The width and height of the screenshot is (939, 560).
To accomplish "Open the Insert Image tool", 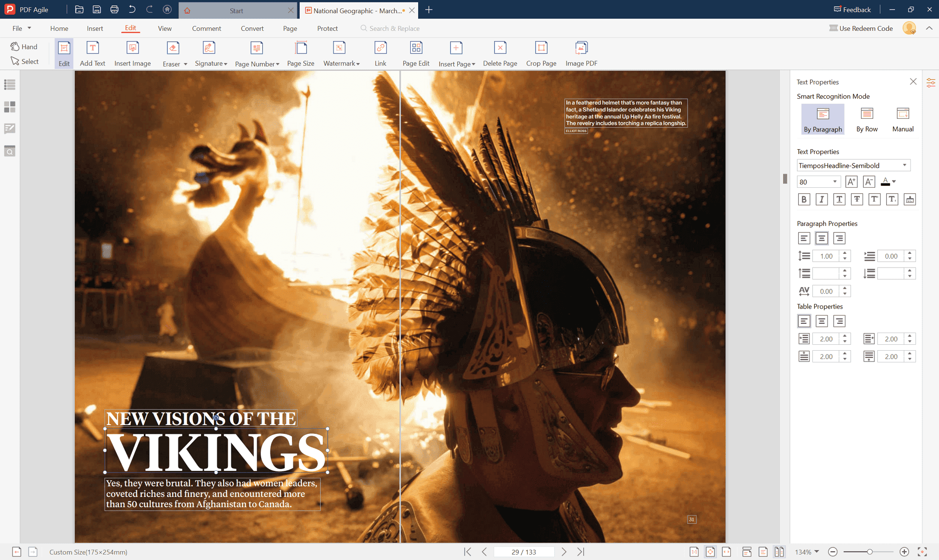I will click(133, 54).
